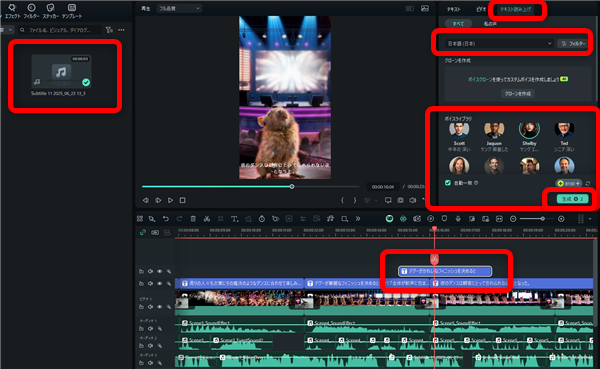The height and width of the screenshot is (369, 600).
Task: Select the Subtitle audio thumbnail in media bin
Action: pos(61,72)
